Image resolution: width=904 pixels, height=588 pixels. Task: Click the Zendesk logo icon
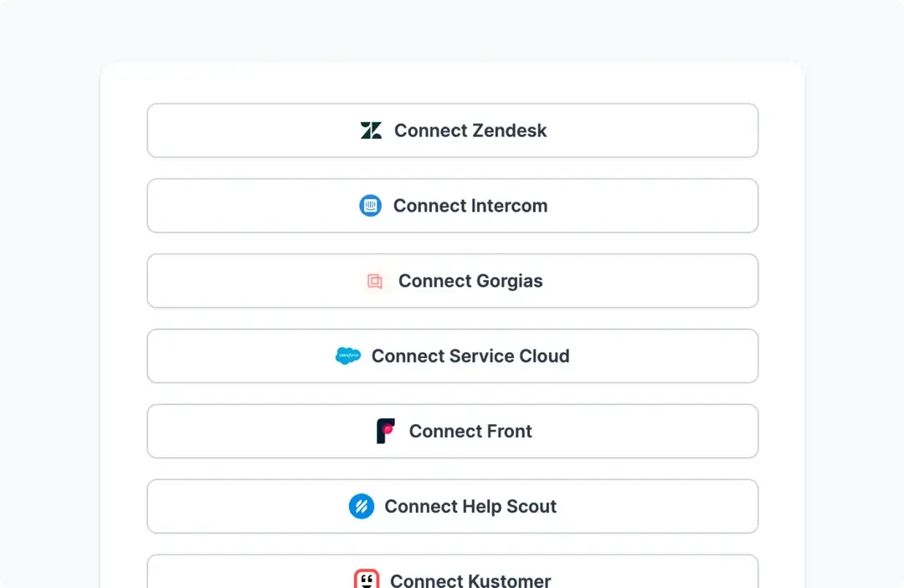click(x=371, y=130)
